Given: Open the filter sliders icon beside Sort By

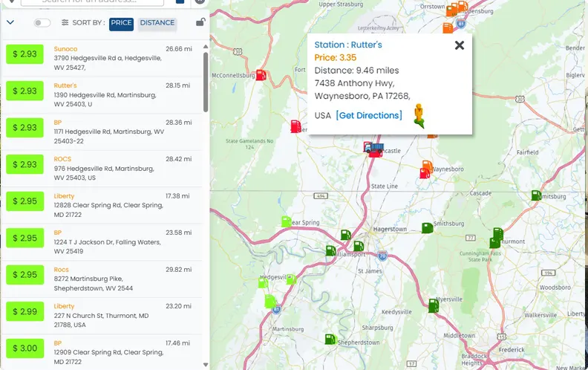Looking at the screenshot, I should click(65, 23).
